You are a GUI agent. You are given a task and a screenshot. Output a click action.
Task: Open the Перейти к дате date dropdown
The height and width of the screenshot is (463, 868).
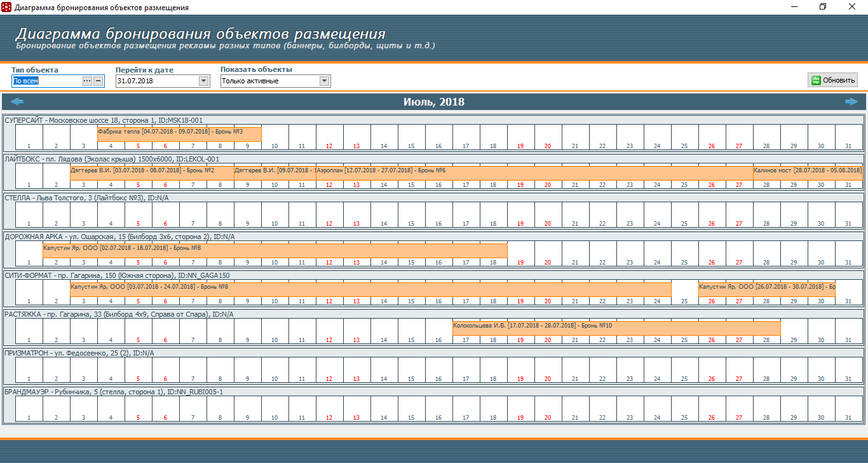(203, 81)
